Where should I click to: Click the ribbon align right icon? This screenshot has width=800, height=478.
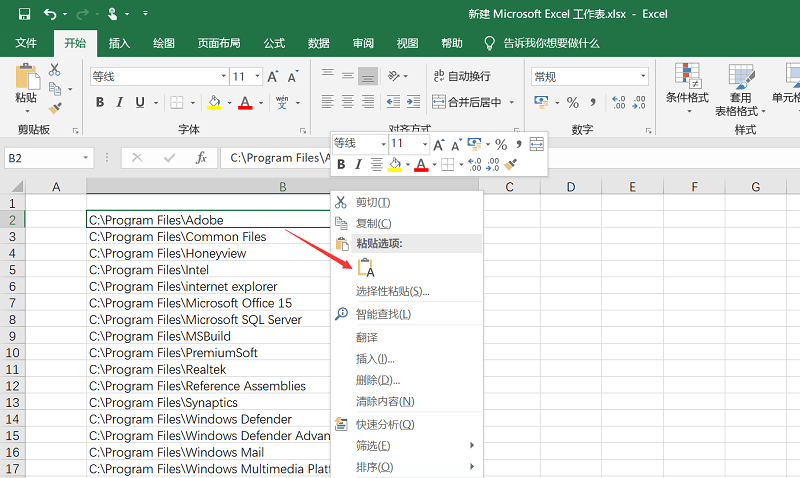(368, 102)
